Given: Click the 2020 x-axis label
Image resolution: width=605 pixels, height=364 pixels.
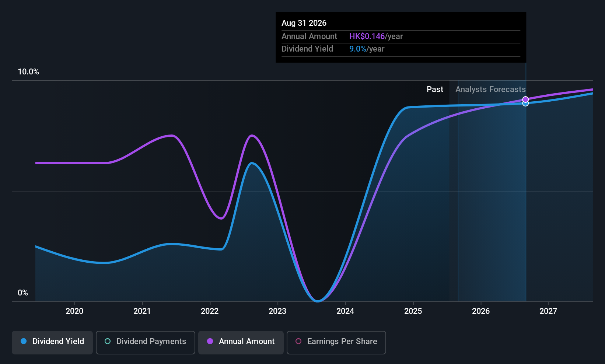Looking at the screenshot, I should coord(74,311).
